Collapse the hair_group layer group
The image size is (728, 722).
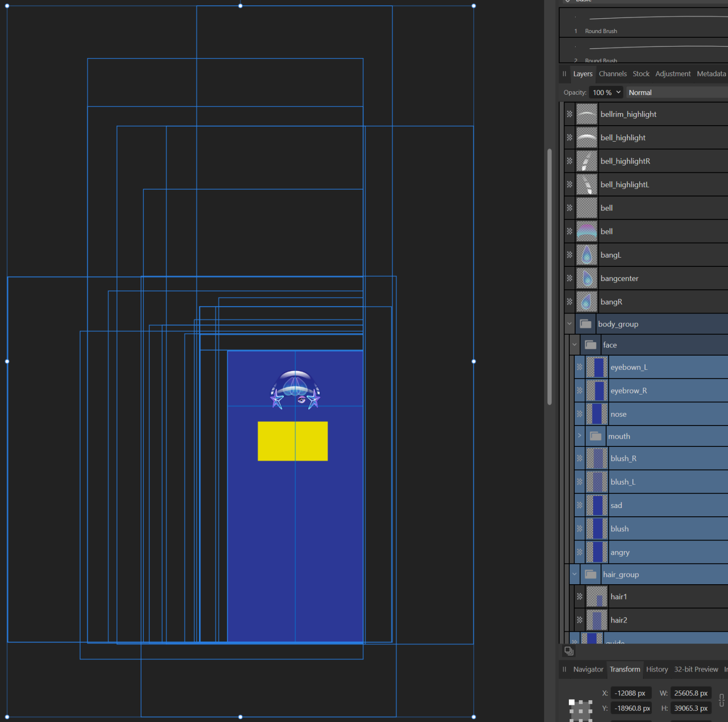tap(575, 574)
